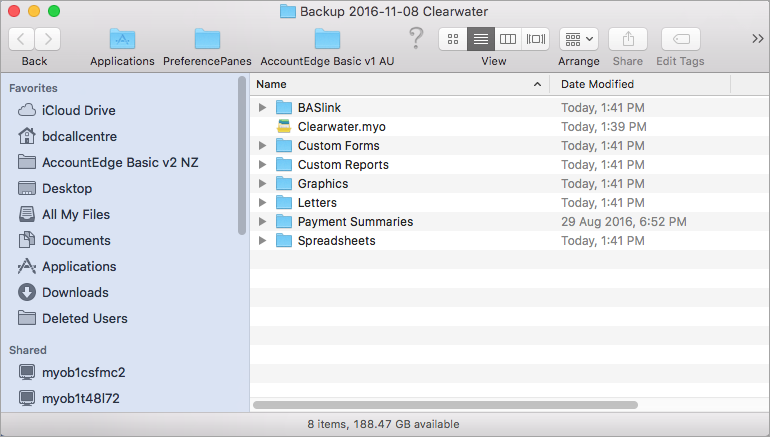Screen dimensions: 770x437
Task: Show more toolbar items via overflow chevron
Action: pos(757,39)
